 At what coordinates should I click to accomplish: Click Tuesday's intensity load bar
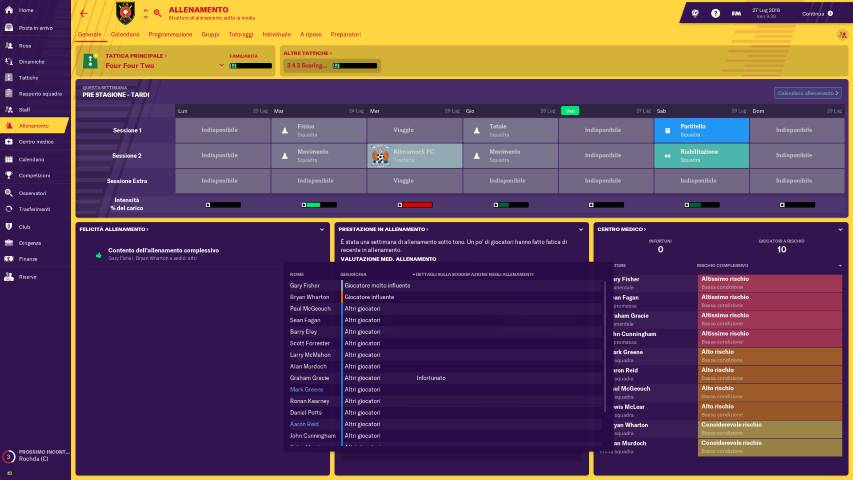[319, 204]
